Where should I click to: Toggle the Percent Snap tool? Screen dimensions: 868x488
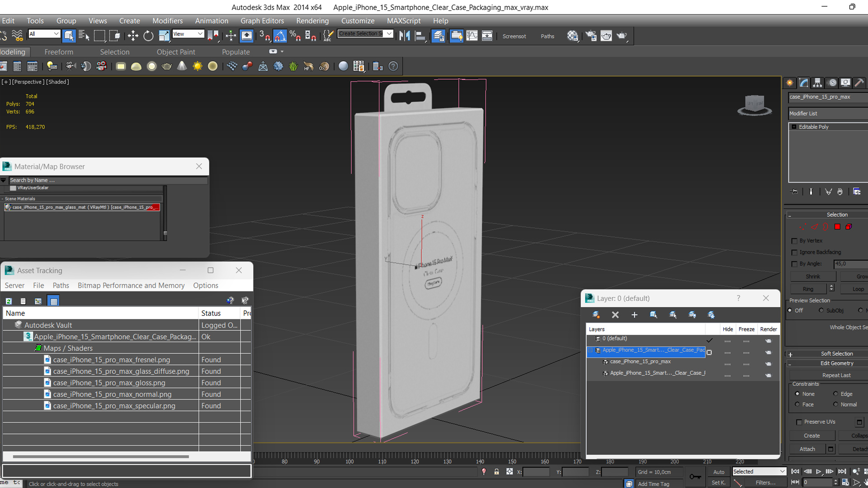(x=295, y=36)
